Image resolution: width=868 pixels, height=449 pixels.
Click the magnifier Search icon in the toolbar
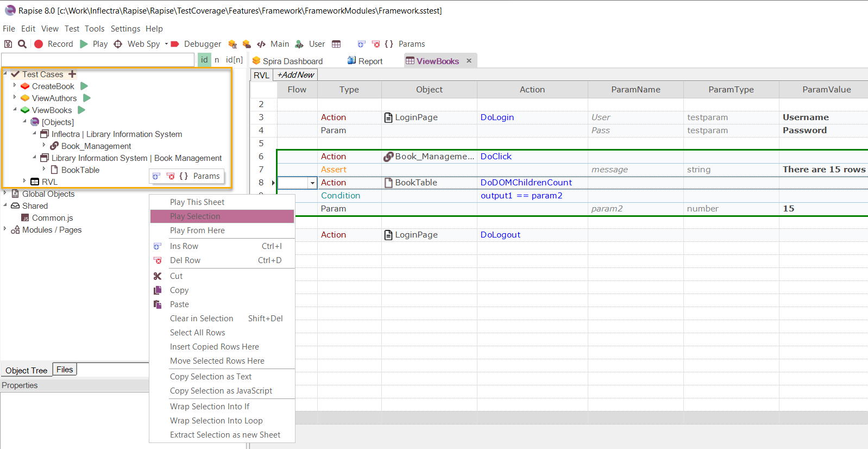click(22, 44)
